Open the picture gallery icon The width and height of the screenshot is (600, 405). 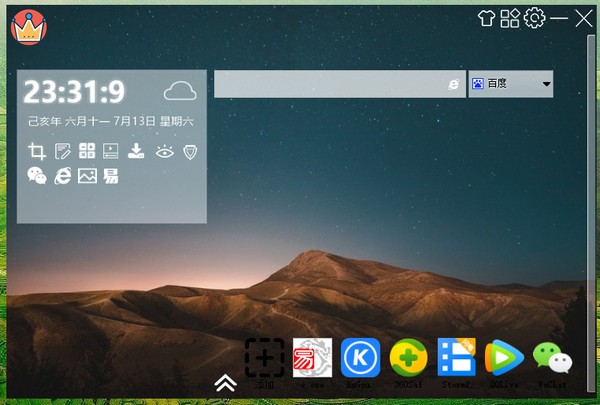87,176
